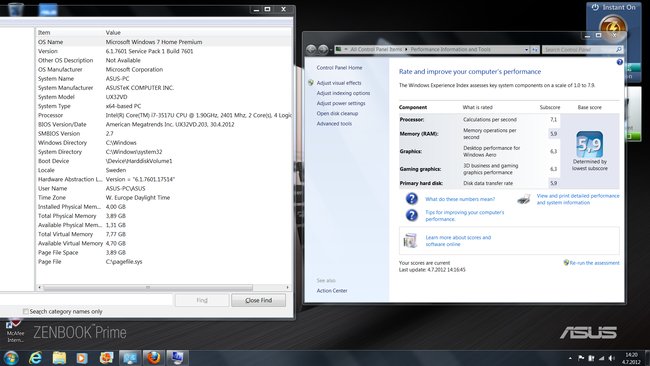Open 'Tips for improving your computer's performance' link
Screen dimensions: 650x366
(x=465, y=216)
